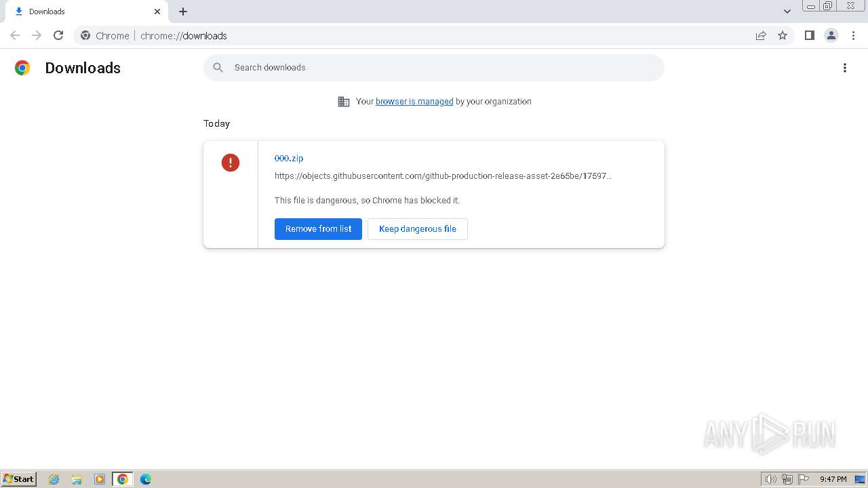This screenshot has width=868, height=488.
Task: Open the 000.zip file link
Action: coord(289,158)
